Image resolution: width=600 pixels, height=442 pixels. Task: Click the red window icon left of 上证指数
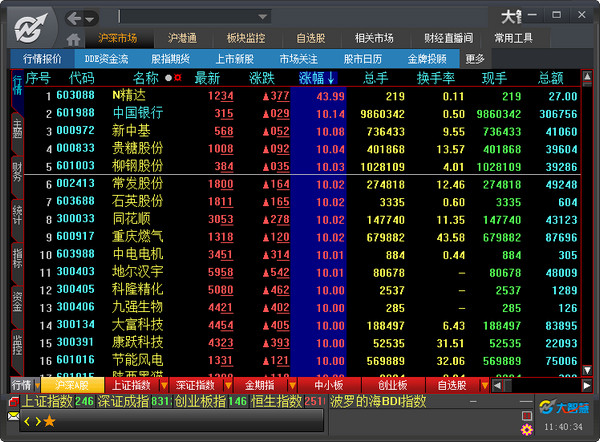[14, 402]
